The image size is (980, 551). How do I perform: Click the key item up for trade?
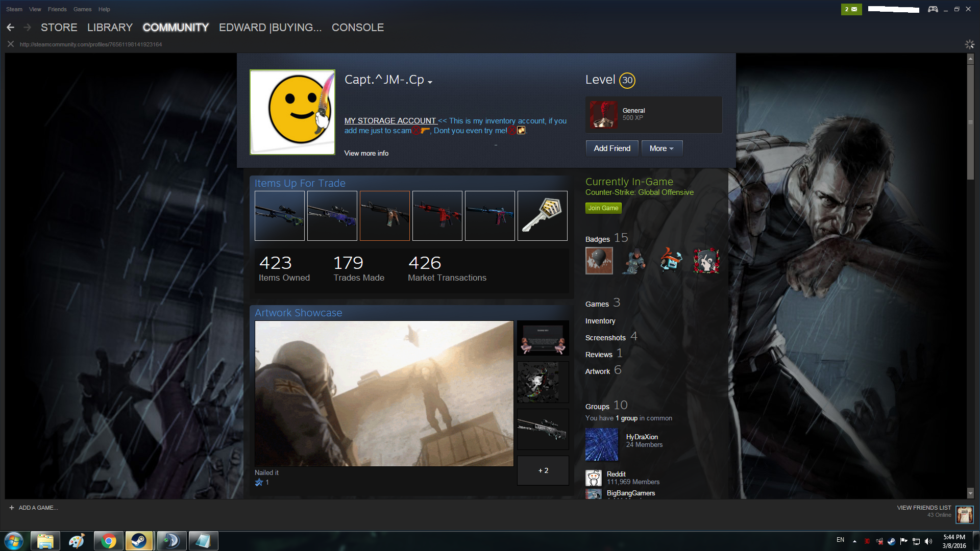pyautogui.click(x=542, y=216)
